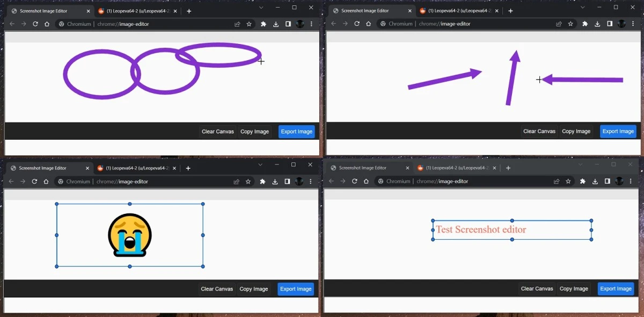Open the tab search chevron in the top-right window
This screenshot has width=644, height=317.
pos(583,7)
